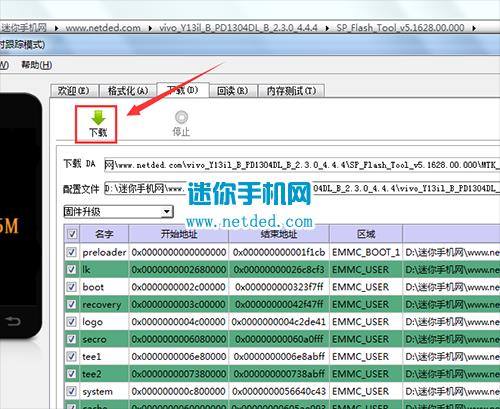The height and width of the screenshot is (409, 500).
Task: Uncheck the secro partition checkbox
Action: click(x=71, y=339)
